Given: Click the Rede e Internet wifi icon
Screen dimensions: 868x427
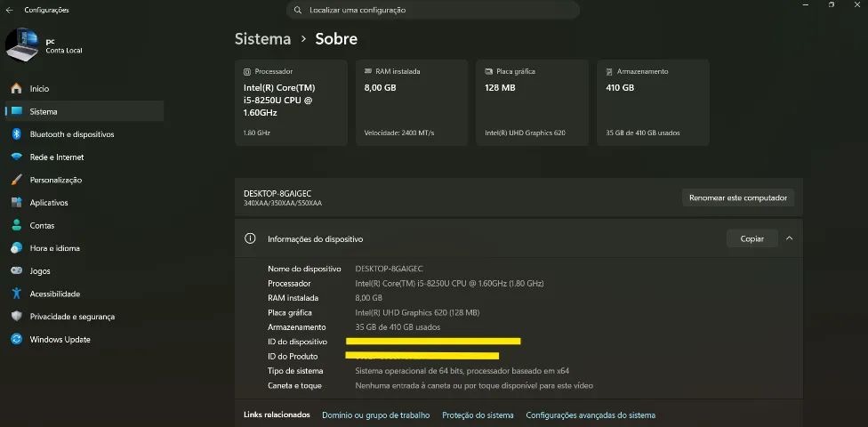Looking at the screenshot, I should click(x=17, y=157).
